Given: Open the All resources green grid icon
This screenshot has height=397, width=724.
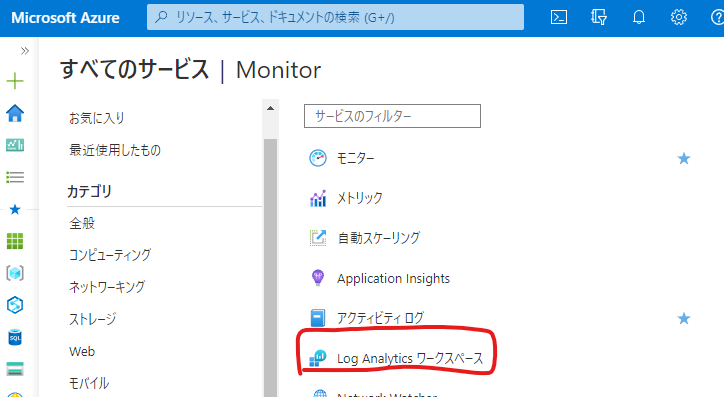Looking at the screenshot, I should (15, 241).
